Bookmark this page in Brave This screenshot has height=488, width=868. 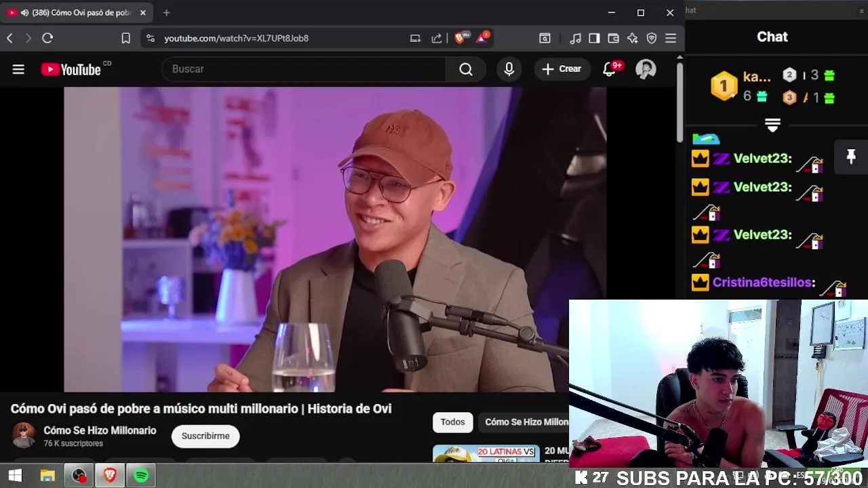pos(125,38)
